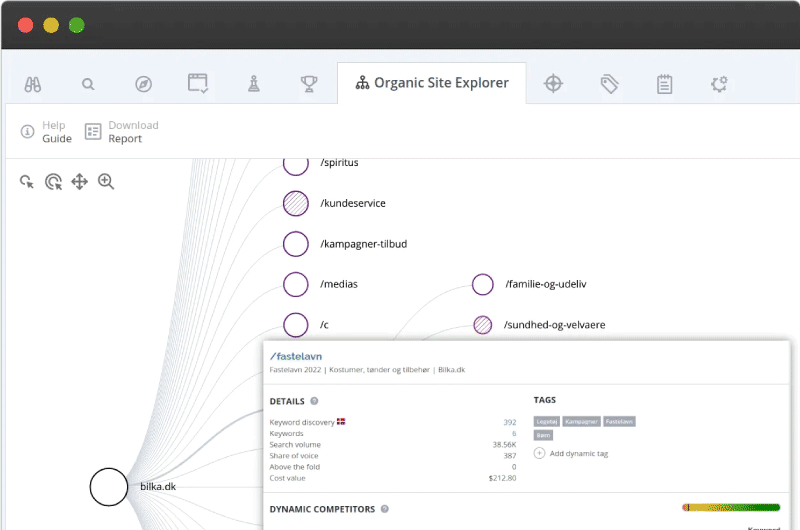The width and height of the screenshot is (800, 530).
Task: Click the Fastelavn 2022 page title text
Action: pos(367,370)
